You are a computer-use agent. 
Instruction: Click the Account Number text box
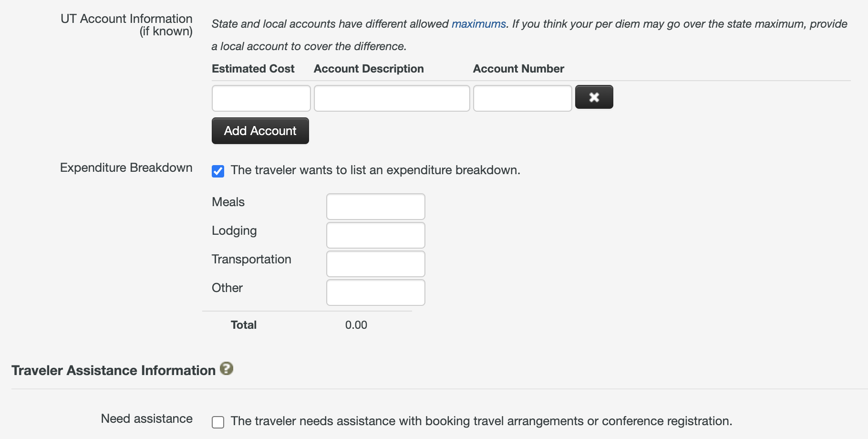(522, 98)
